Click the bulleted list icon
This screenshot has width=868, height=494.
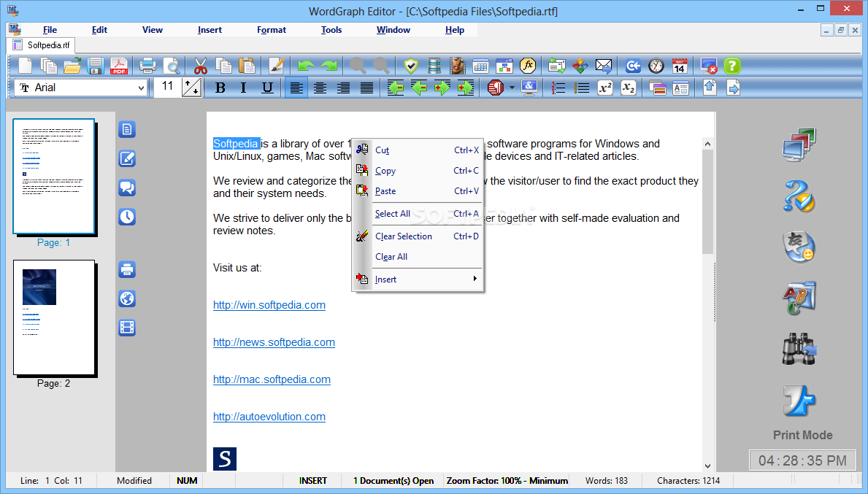pyautogui.click(x=581, y=88)
